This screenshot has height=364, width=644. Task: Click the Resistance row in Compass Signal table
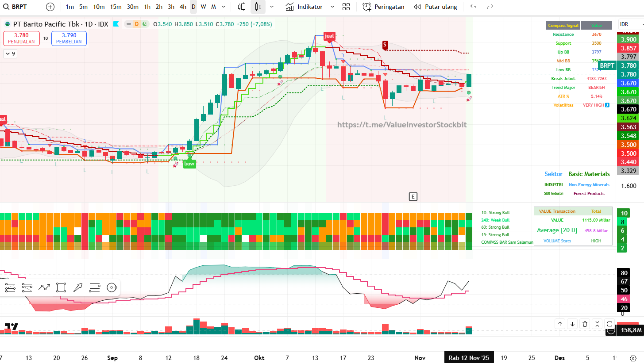click(579, 34)
